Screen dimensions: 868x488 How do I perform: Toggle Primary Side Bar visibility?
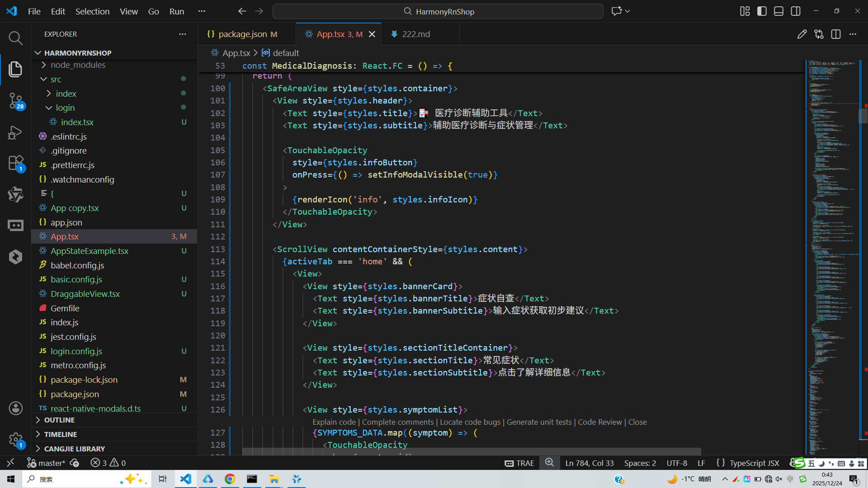coord(762,11)
